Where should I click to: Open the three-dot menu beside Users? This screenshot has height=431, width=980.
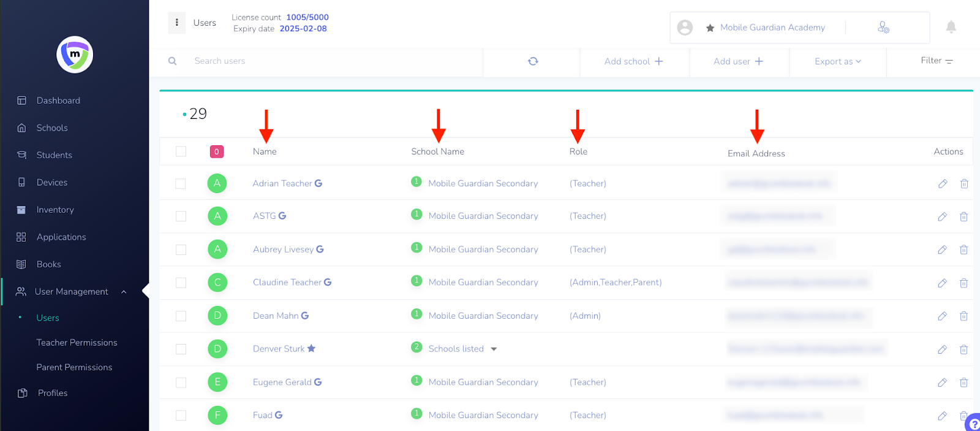point(177,23)
